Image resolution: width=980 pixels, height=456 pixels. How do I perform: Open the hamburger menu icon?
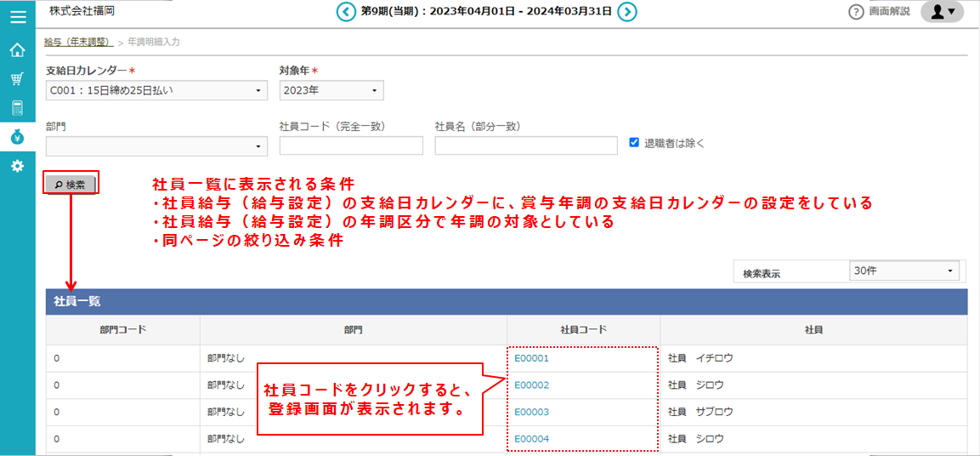(x=18, y=17)
